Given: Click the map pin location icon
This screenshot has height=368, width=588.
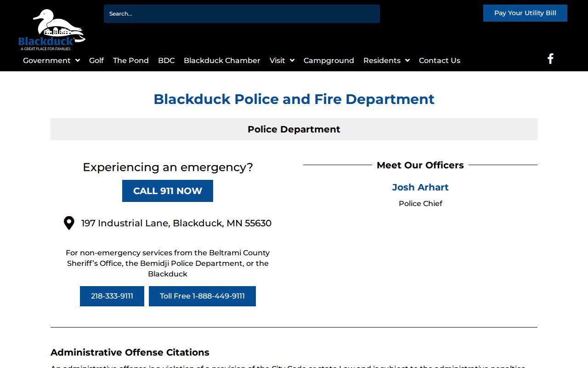Looking at the screenshot, I should pos(69,223).
